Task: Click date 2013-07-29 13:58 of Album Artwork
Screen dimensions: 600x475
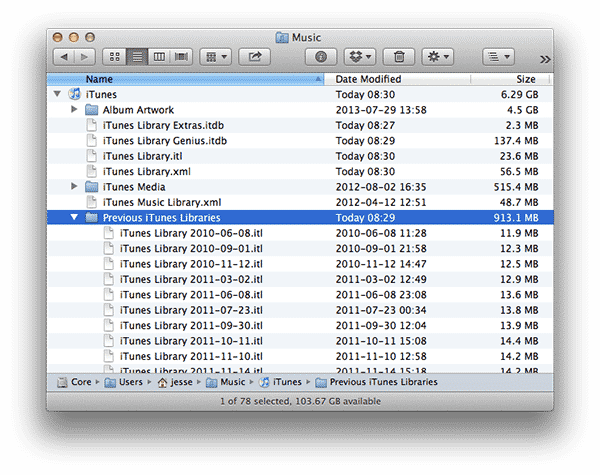Action: (381, 110)
